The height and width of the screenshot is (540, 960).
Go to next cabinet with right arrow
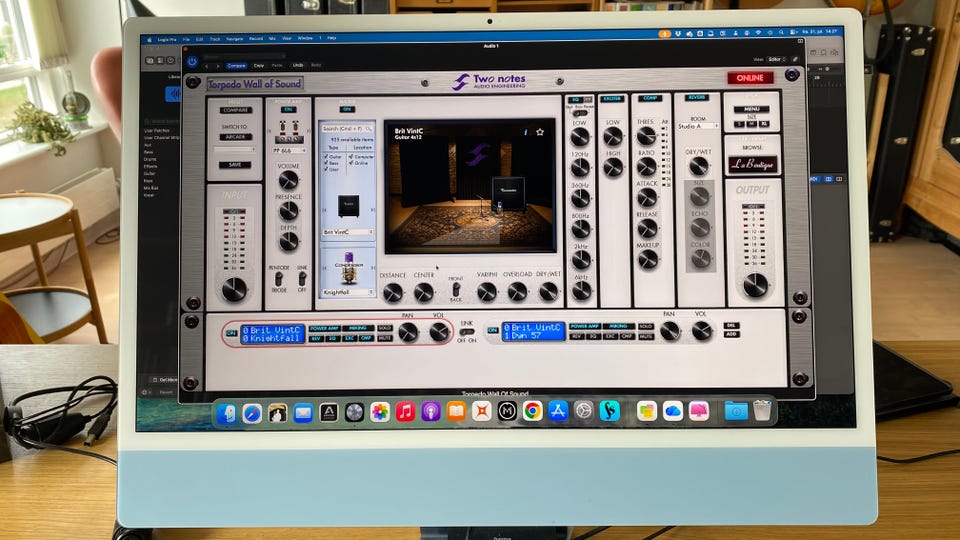[x=372, y=209]
